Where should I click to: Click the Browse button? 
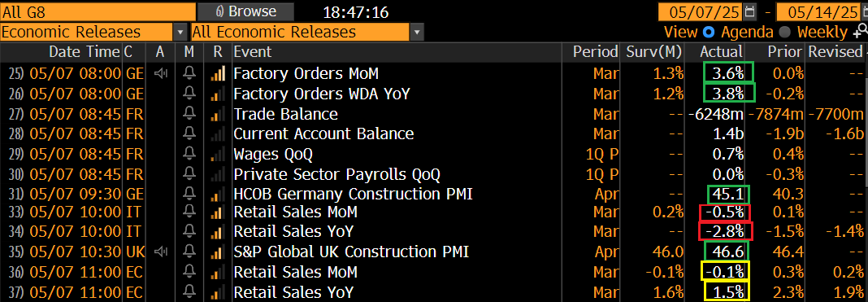click(x=245, y=11)
